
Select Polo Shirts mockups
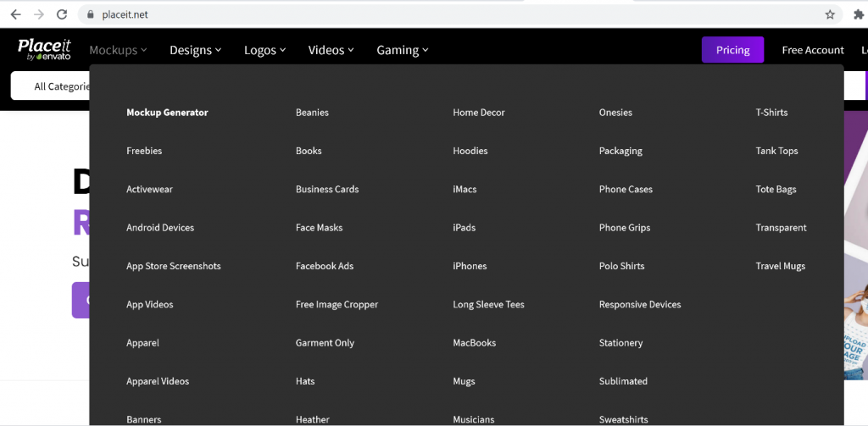(x=621, y=266)
